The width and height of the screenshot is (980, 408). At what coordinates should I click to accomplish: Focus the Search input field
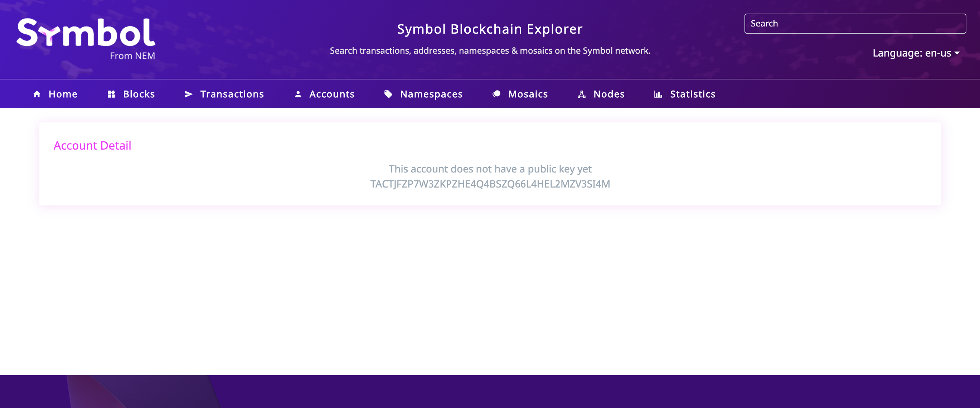[855, 24]
